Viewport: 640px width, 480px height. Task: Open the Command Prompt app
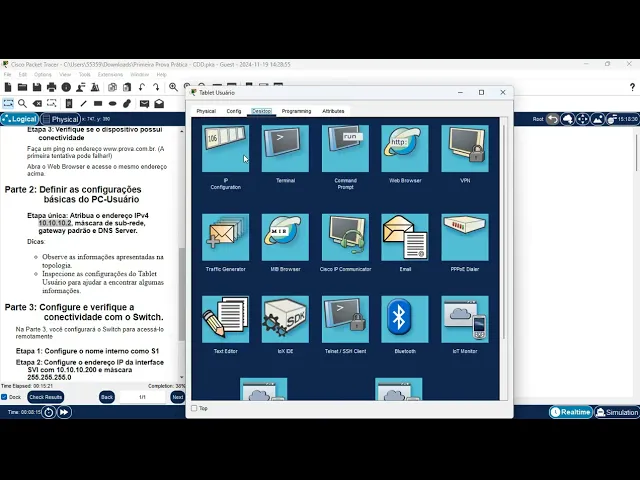tap(345, 149)
